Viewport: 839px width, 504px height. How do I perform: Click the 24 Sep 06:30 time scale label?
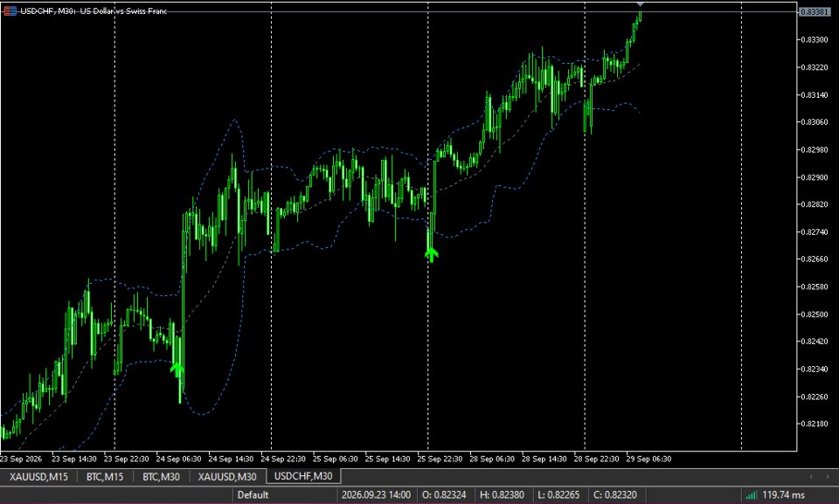coord(178,459)
